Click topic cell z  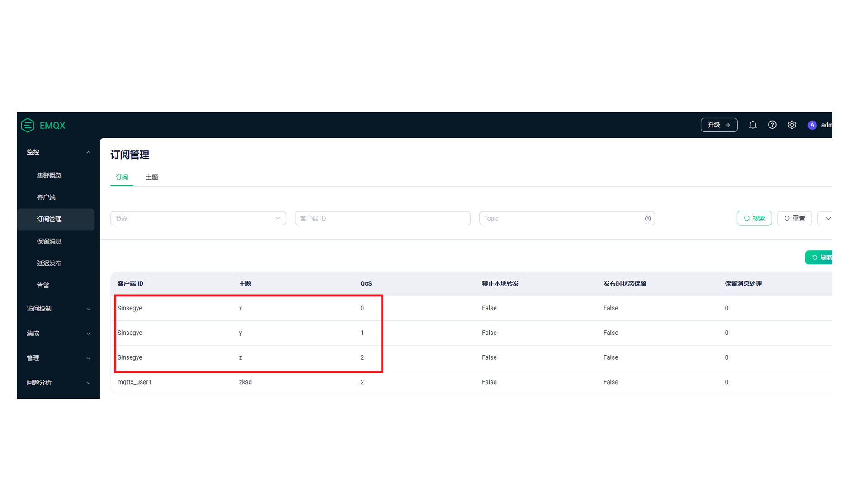(241, 357)
